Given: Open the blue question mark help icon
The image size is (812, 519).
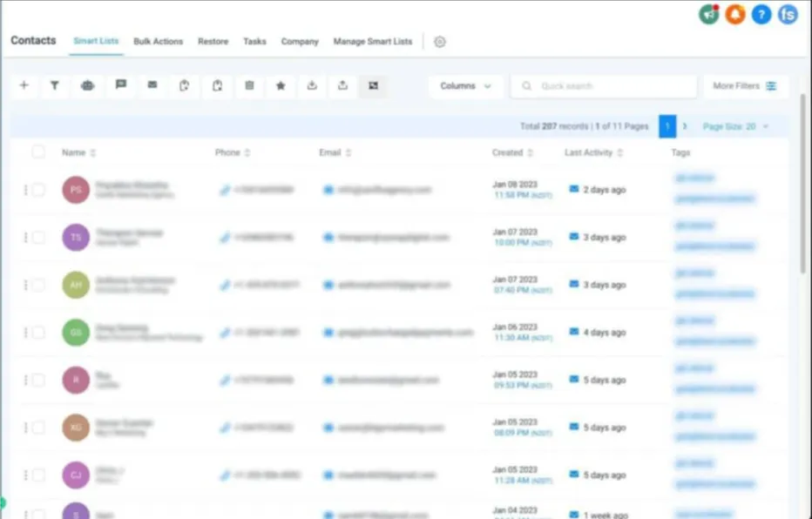Looking at the screenshot, I should (x=761, y=15).
